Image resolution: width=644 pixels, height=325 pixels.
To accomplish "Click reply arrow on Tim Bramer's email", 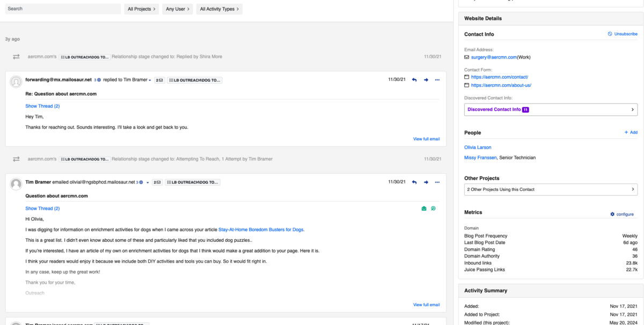I will tap(414, 182).
